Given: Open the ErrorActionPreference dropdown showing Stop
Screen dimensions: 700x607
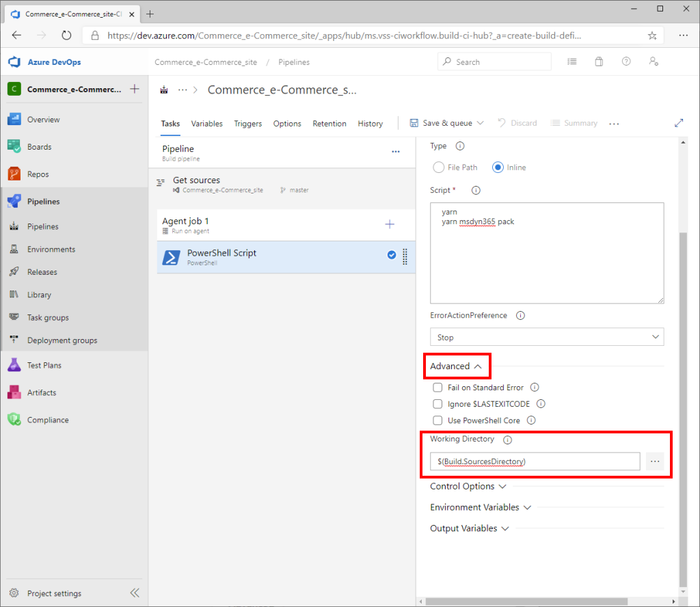Looking at the screenshot, I should (546, 336).
